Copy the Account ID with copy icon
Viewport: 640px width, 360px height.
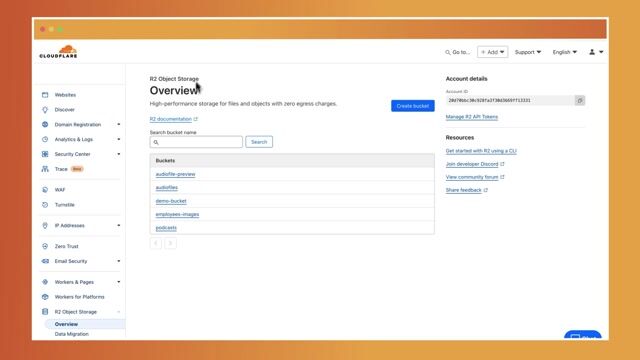tap(580, 100)
